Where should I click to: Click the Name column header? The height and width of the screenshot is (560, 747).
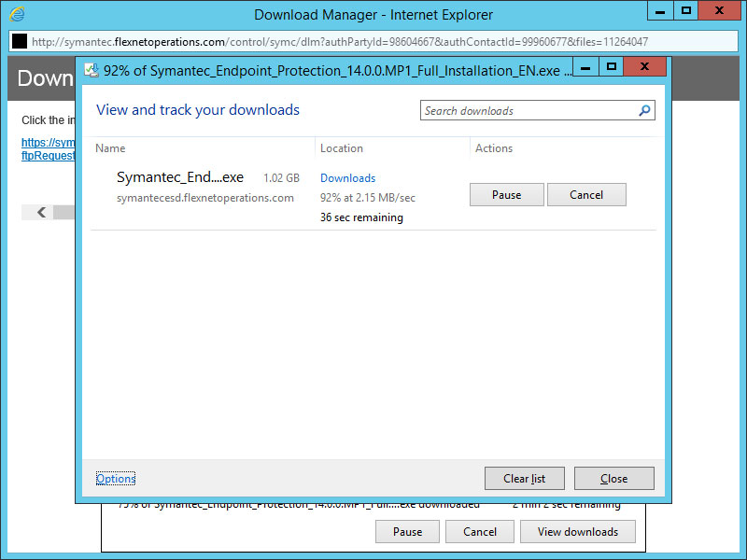[110, 148]
